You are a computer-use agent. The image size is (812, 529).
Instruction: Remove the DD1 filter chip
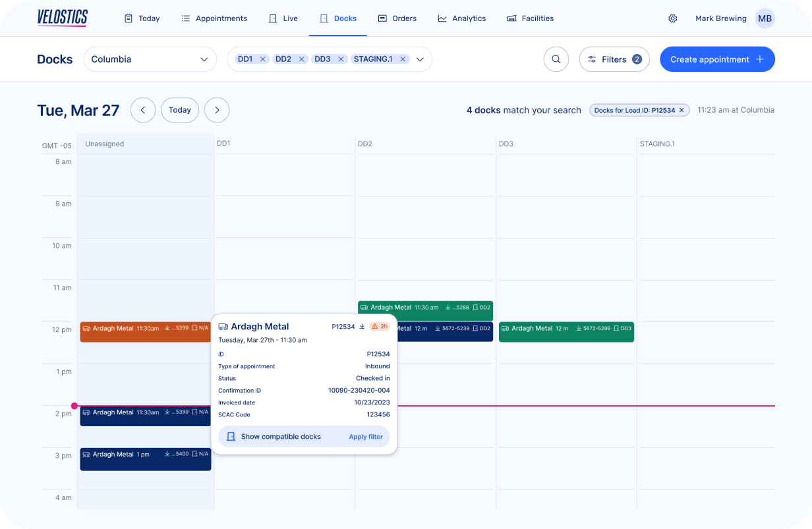[262, 59]
